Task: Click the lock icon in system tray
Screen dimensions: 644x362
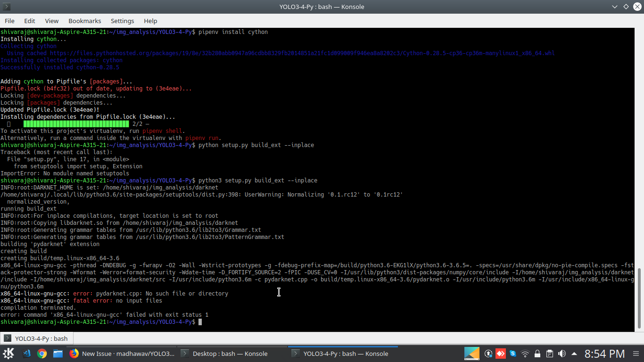Action: tap(537, 354)
